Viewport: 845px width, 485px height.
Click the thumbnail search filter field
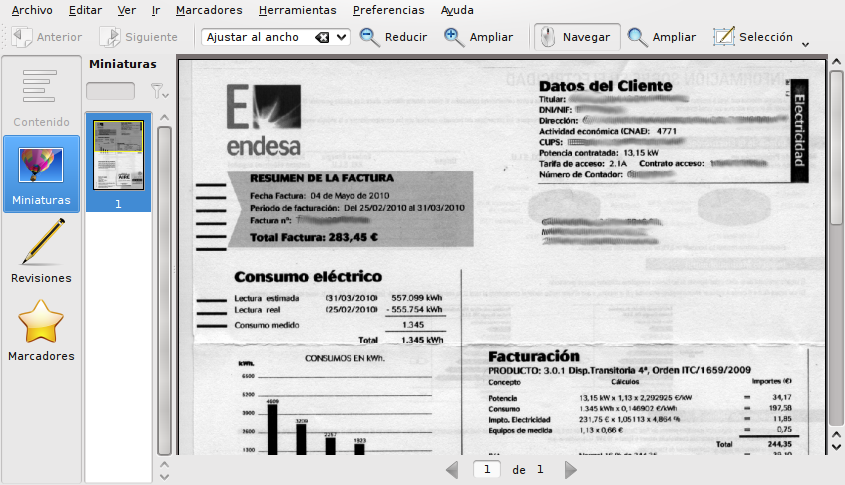pyautogui.click(x=110, y=91)
